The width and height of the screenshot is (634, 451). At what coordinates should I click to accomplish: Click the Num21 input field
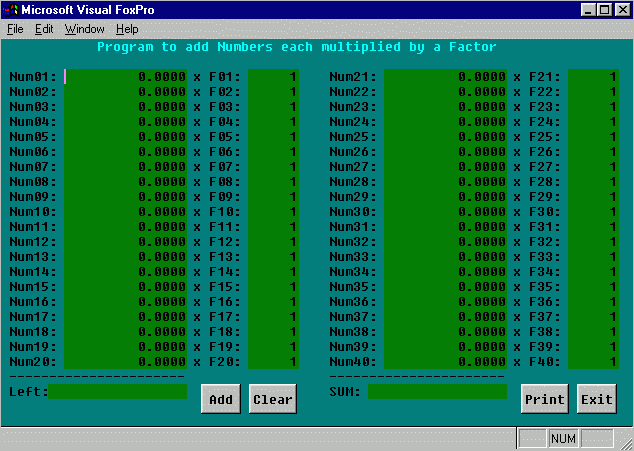click(x=445, y=76)
